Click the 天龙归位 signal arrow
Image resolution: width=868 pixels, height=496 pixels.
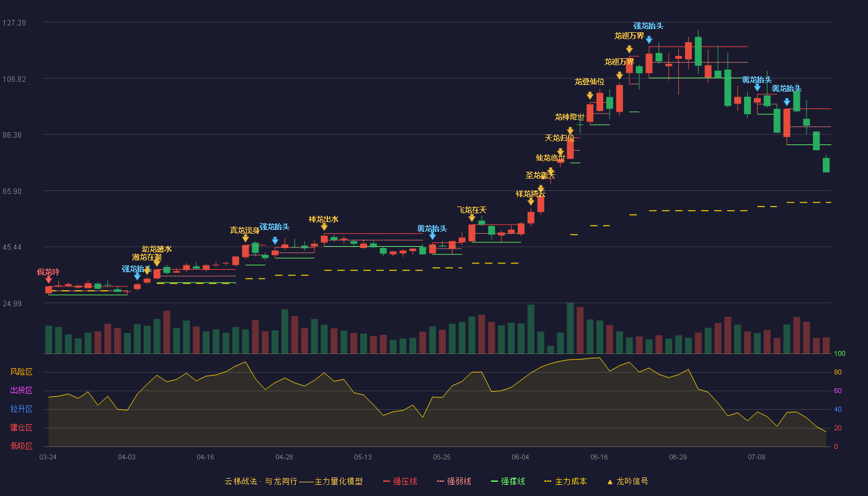pyautogui.click(x=560, y=152)
